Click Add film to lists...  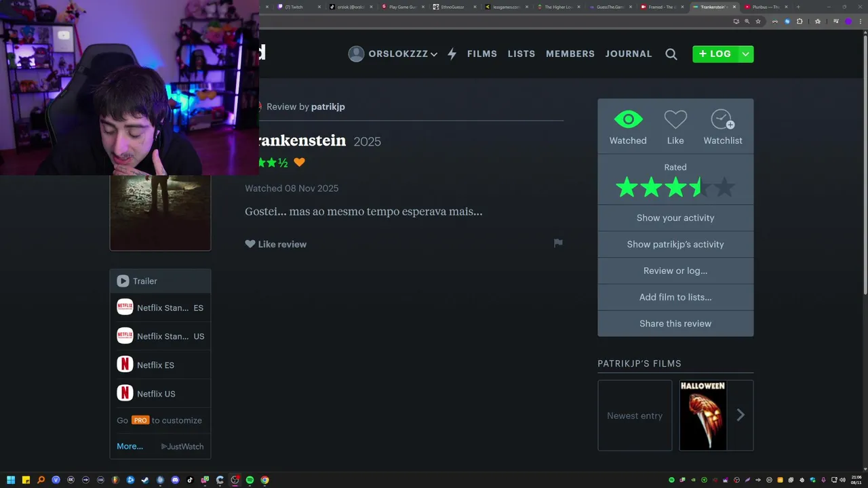(x=675, y=297)
